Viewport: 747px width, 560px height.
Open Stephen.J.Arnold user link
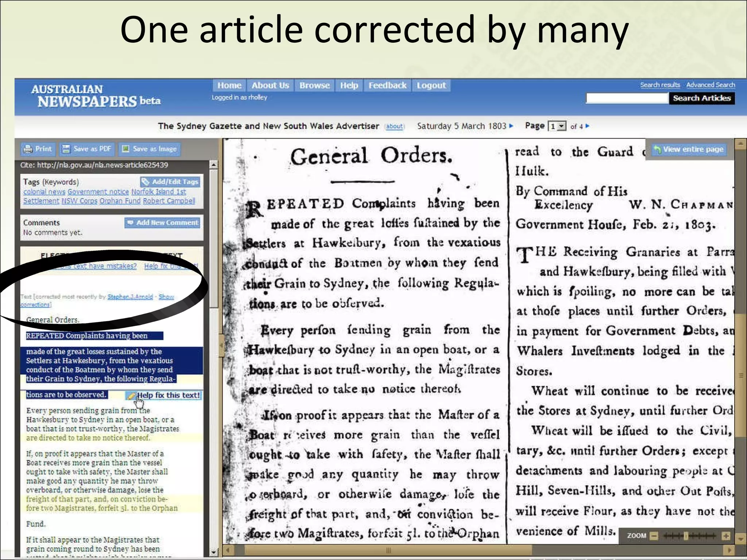[x=130, y=297]
